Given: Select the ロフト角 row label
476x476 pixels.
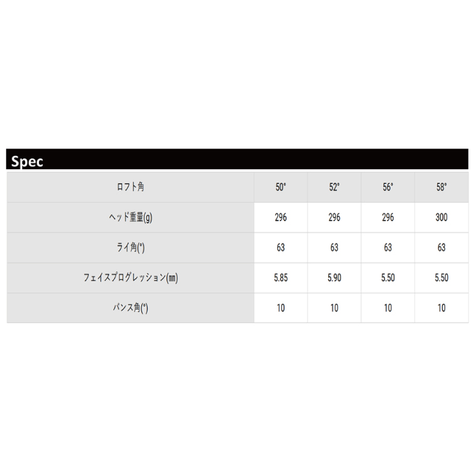Looking at the screenshot, I should pyautogui.click(x=131, y=187).
